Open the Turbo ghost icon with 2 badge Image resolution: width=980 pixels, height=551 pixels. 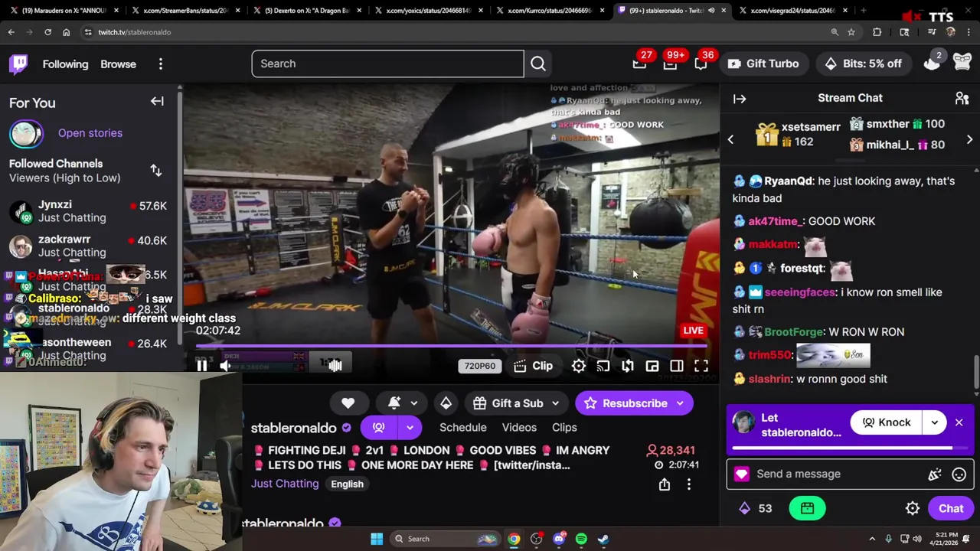click(x=932, y=64)
